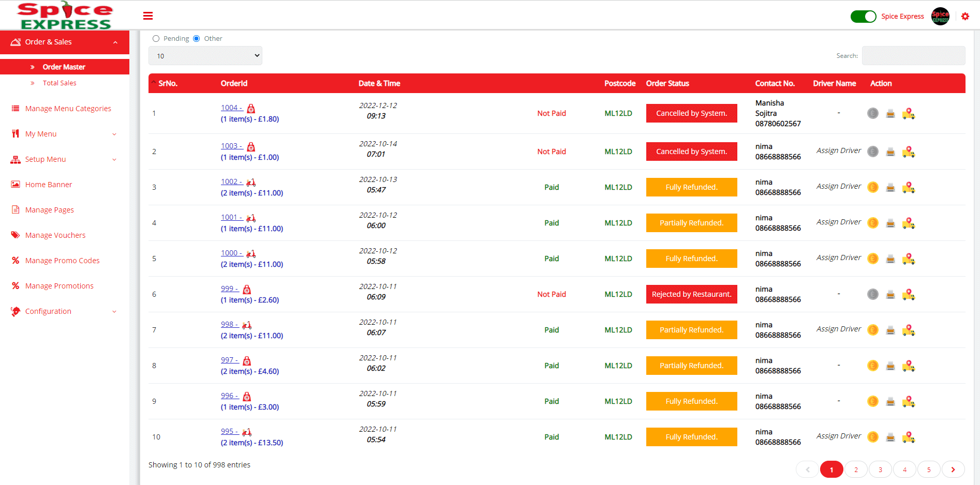980x485 pixels.
Task: Select the Other radio button
Action: tap(196, 38)
